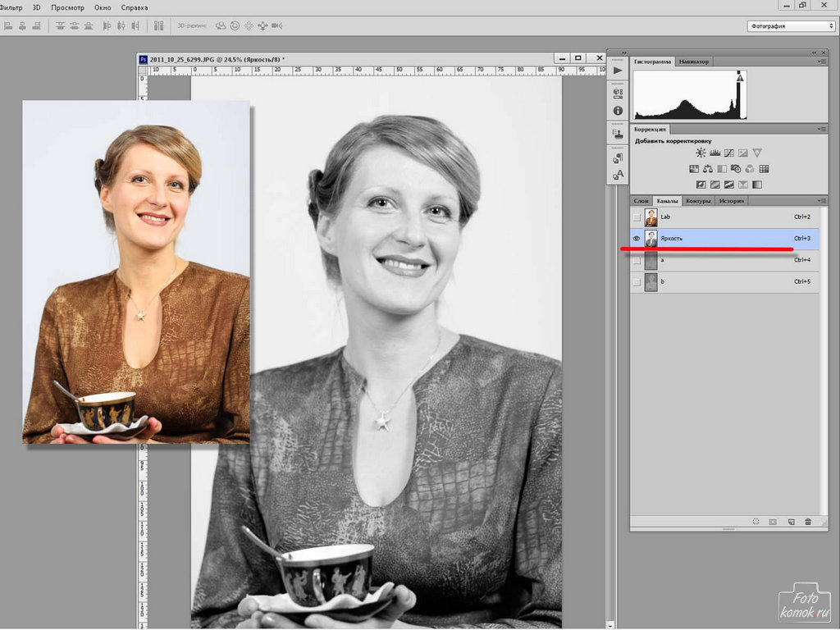
Task: Click the Коррекция panel tab
Action: click(650, 129)
